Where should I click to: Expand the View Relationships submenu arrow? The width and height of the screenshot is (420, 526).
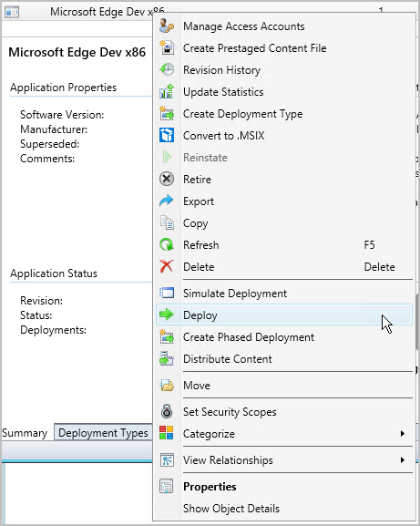(x=403, y=459)
